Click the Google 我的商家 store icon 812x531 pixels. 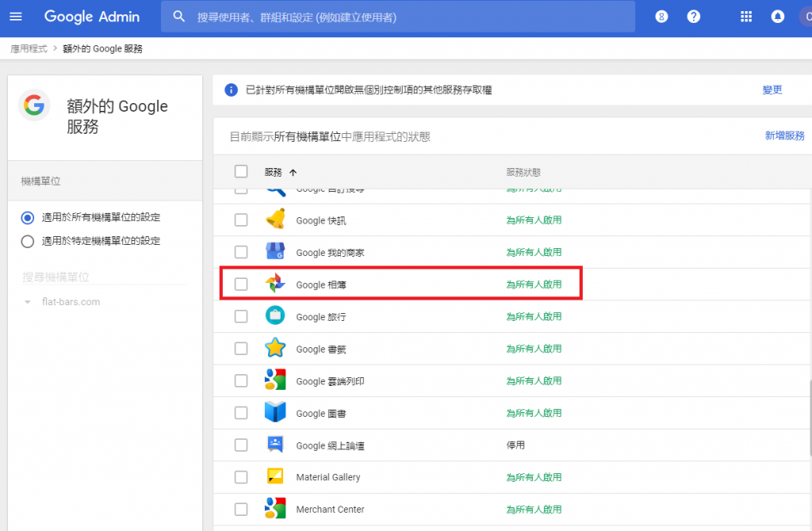click(x=275, y=251)
